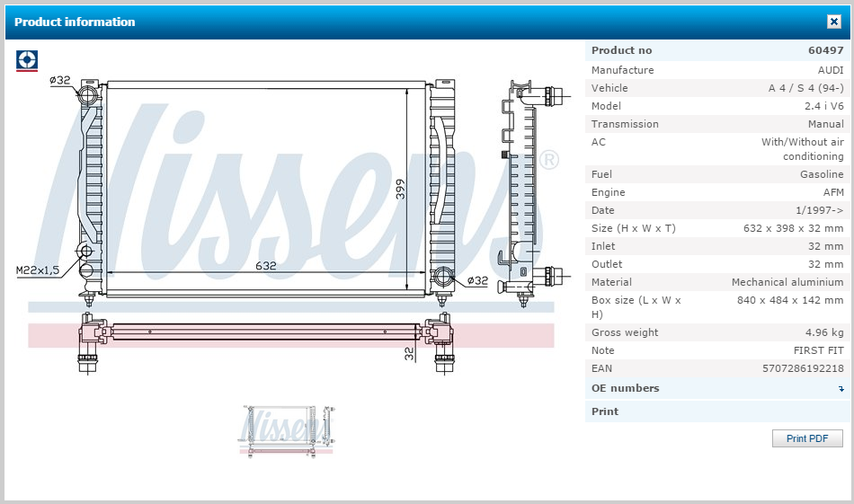Select product number value 60497

point(825,50)
